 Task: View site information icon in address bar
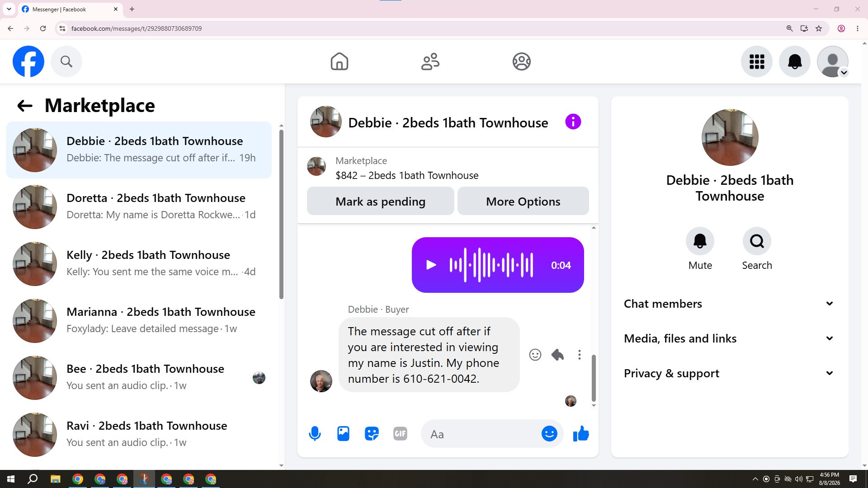tap(62, 28)
